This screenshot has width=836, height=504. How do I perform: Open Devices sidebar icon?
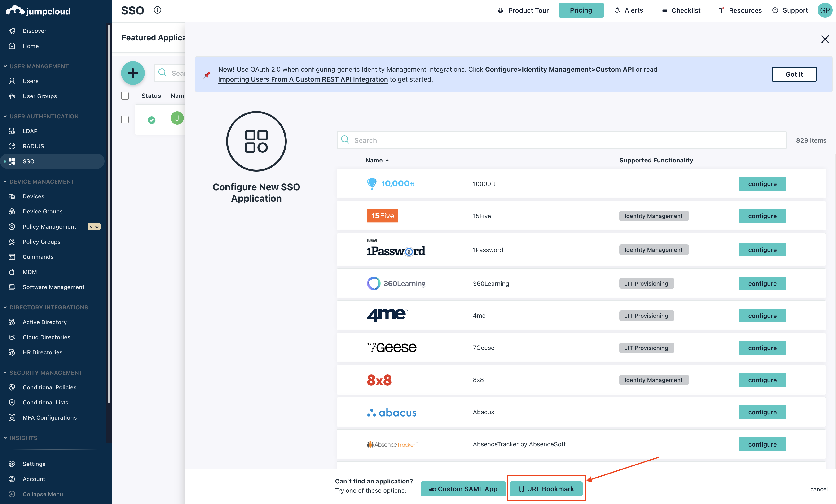pos(12,196)
